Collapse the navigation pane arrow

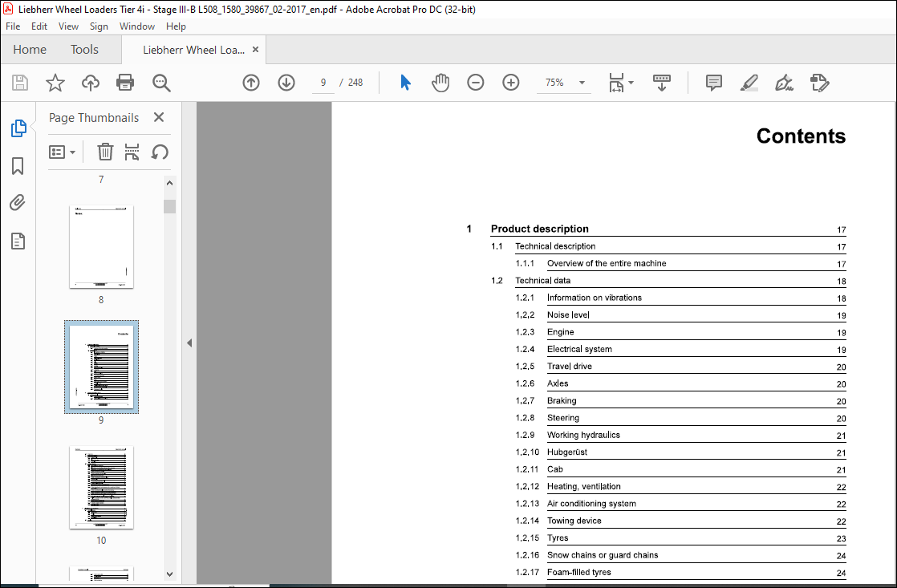[189, 343]
